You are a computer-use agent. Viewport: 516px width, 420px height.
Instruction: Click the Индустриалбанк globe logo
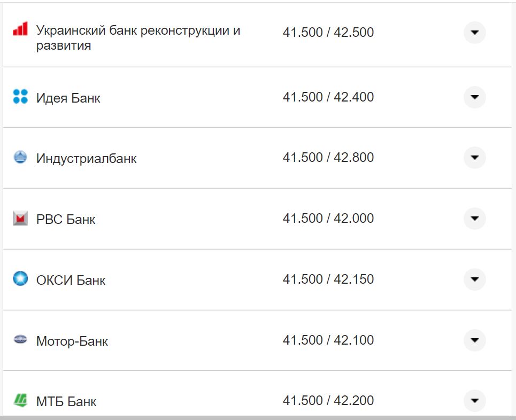20,158
